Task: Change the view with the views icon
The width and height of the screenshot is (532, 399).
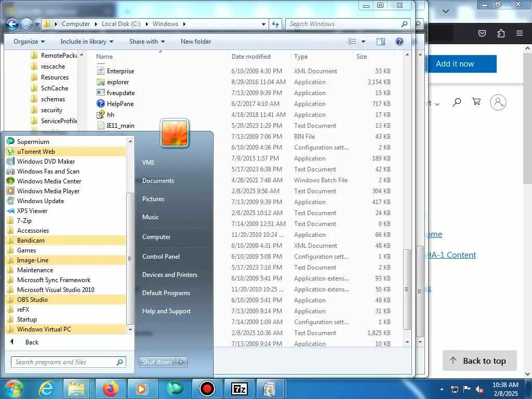Action: [x=352, y=42]
